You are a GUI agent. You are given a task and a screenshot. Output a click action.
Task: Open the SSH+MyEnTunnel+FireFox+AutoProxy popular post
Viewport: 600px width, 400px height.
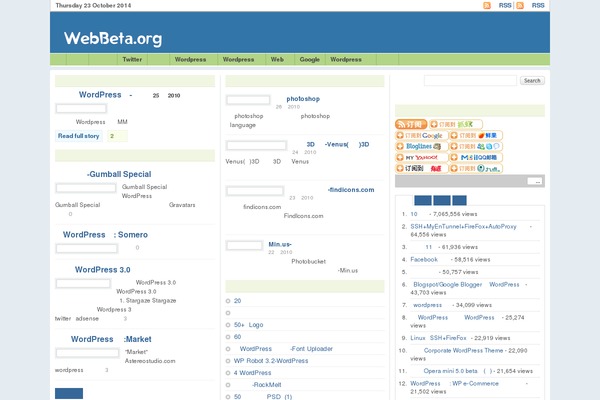[x=463, y=227]
